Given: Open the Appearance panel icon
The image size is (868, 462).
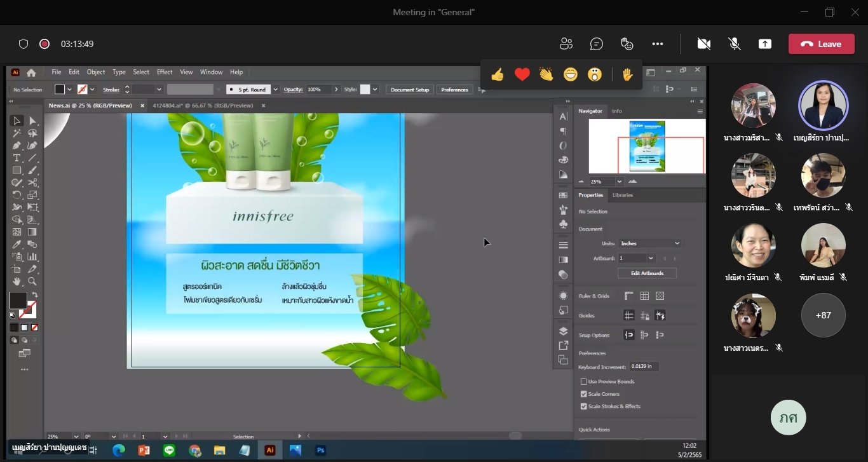Looking at the screenshot, I should pos(563,296).
